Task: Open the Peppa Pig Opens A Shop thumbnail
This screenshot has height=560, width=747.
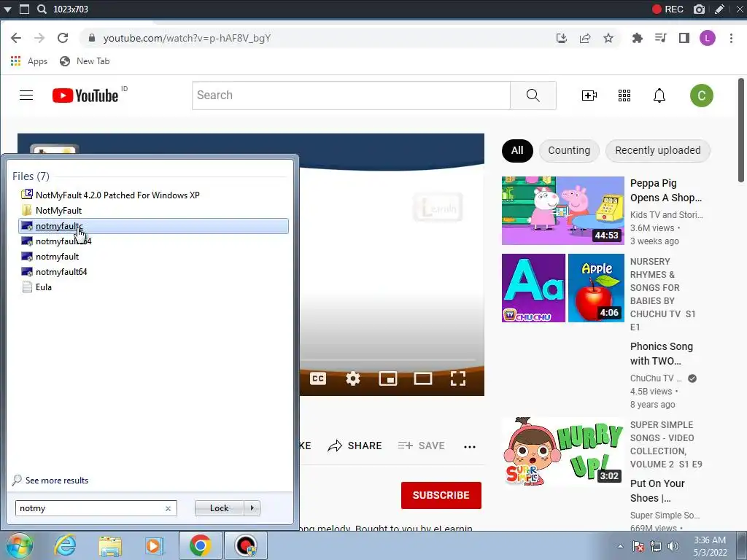Action: point(562,211)
